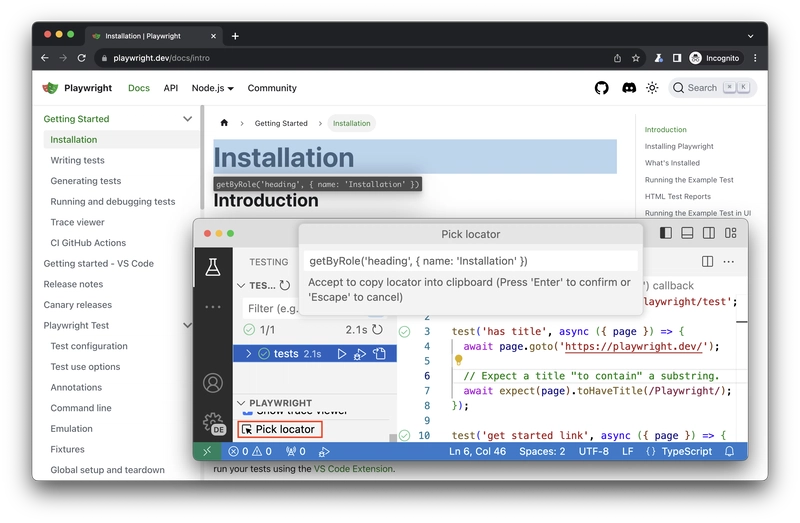Open the Docs navbar item
Image resolution: width=800 pixels, height=523 pixels.
(x=139, y=88)
